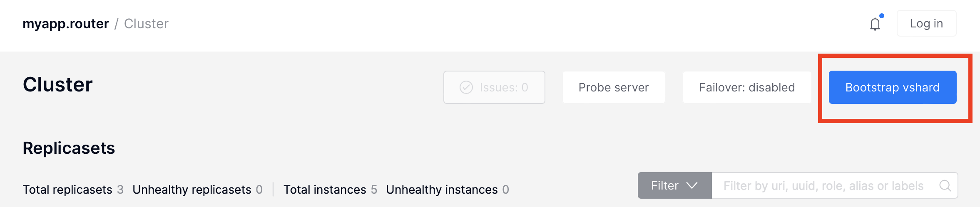Open the notifications bell icon
The height and width of the screenshot is (207, 980).
[x=875, y=24]
